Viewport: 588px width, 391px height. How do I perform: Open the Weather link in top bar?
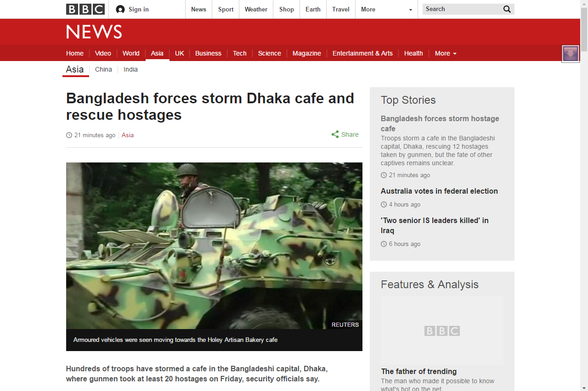(x=256, y=9)
